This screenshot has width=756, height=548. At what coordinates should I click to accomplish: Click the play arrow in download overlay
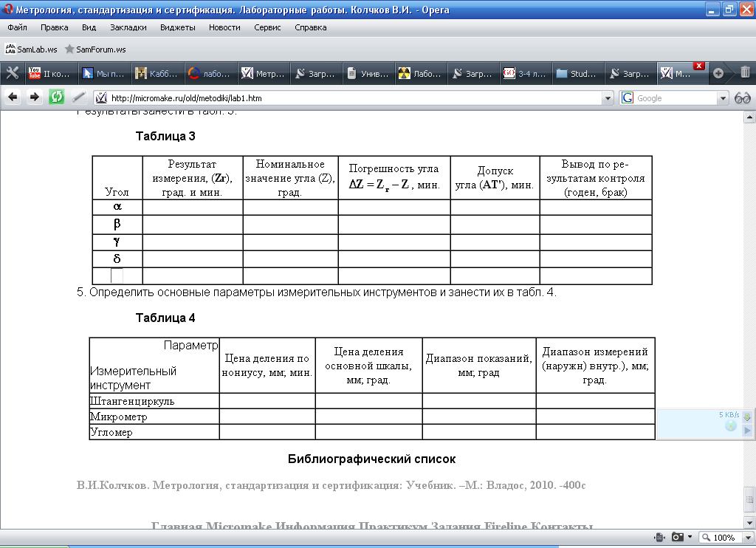747,431
